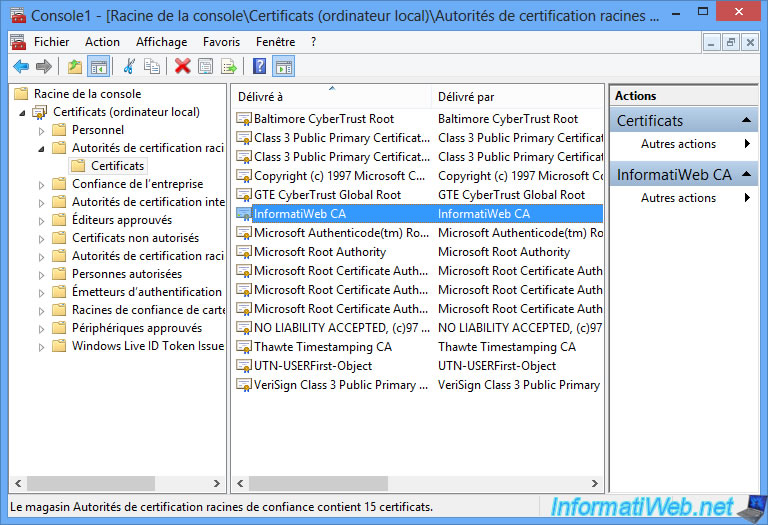The height and width of the screenshot is (525, 768).
Task: Click the Forward arrow toolbar icon
Action: [44, 66]
